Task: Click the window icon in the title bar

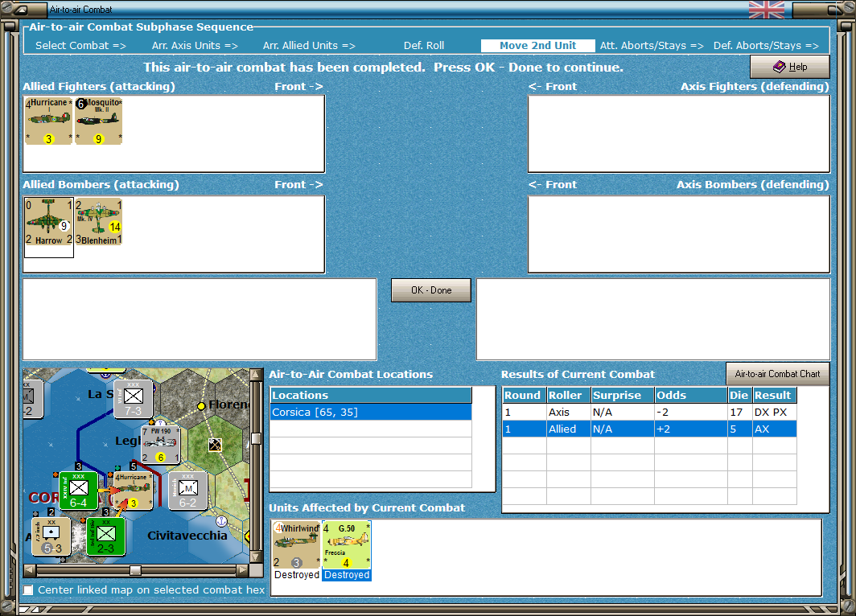Action: pyautogui.click(x=20, y=10)
